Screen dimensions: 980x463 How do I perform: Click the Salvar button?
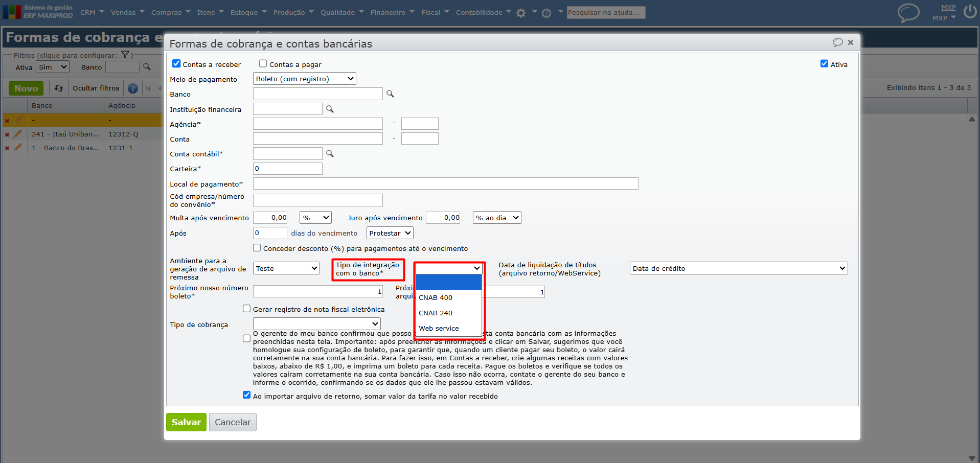[x=186, y=422]
